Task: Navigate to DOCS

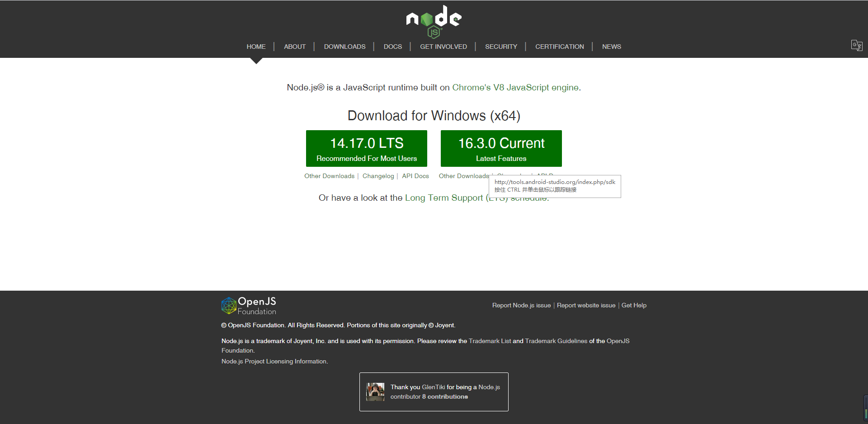Action: pos(393,47)
